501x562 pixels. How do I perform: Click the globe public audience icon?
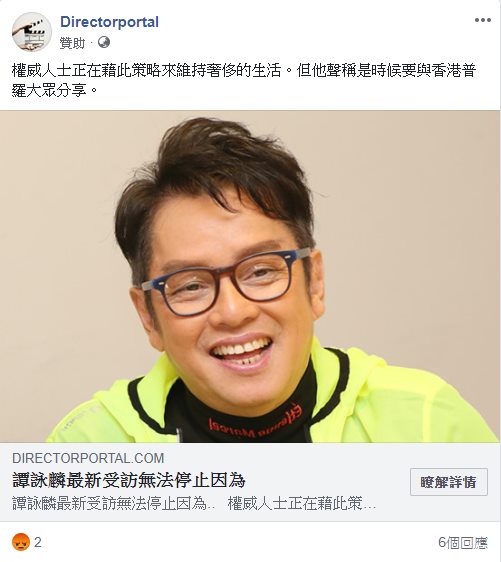coord(104,42)
